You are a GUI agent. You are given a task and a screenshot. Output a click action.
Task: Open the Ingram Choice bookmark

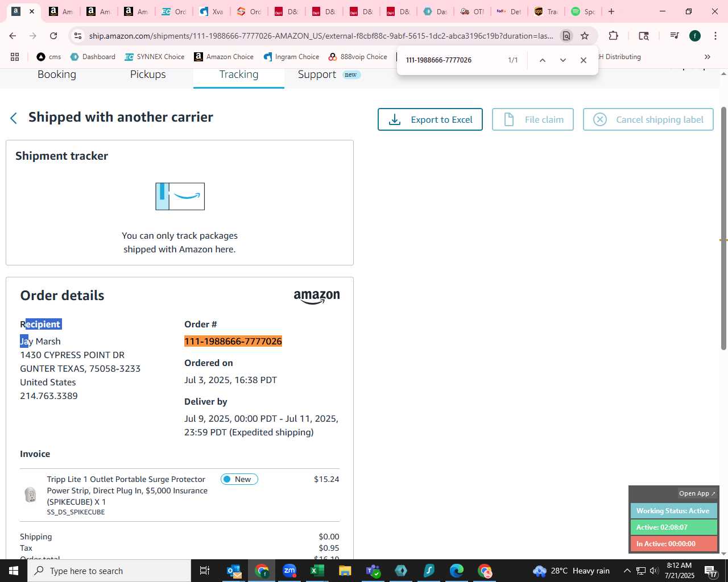291,57
